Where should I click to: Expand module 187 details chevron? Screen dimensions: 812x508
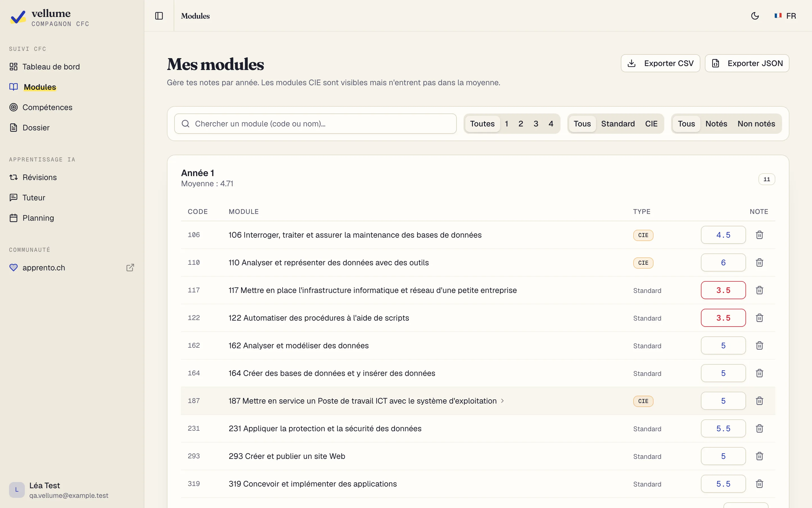502,401
